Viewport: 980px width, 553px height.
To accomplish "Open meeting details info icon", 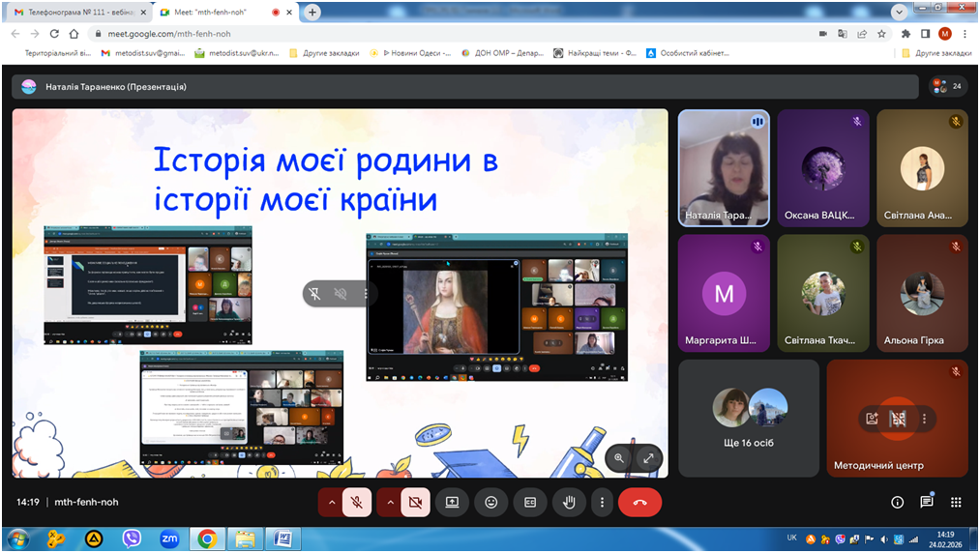I will coord(897,502).
